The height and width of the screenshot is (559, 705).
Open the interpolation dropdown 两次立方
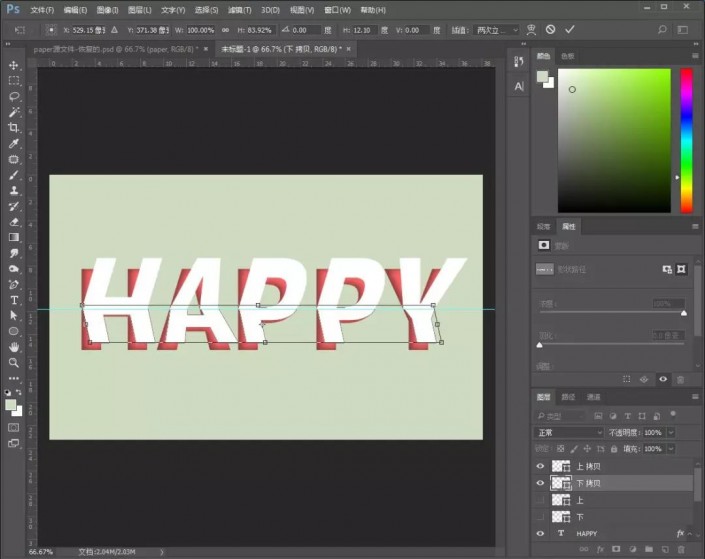coord(497,30)
